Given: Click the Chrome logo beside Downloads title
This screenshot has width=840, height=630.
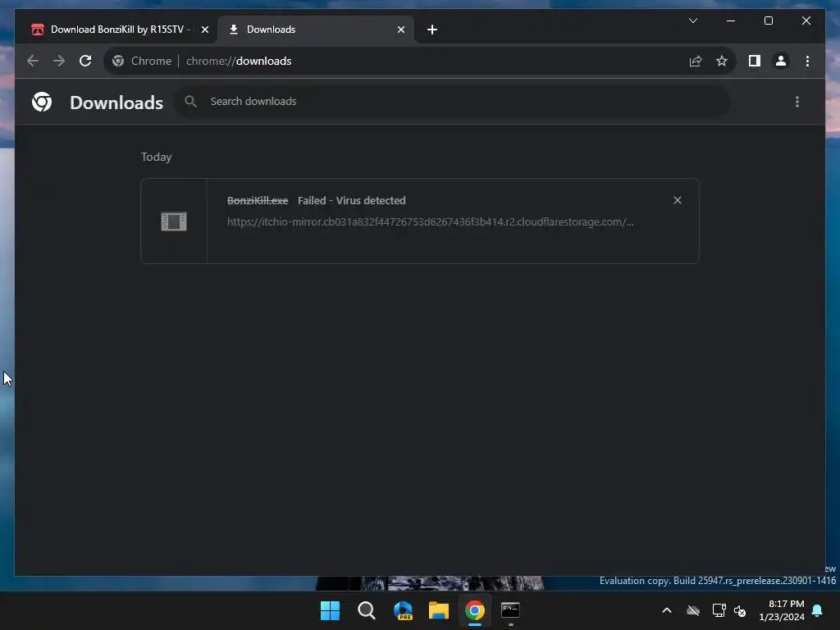Looking at the screenshot, I should (42, 102).
